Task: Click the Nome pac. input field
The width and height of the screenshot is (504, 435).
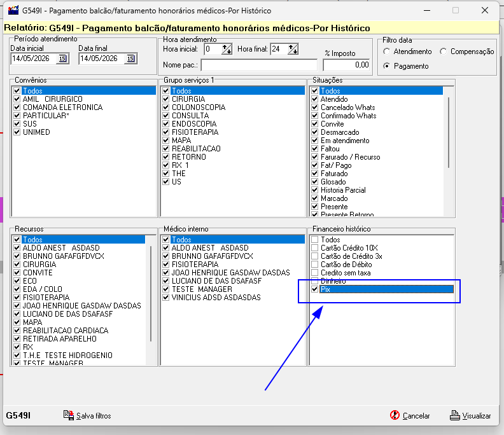Action: [259, 65]
